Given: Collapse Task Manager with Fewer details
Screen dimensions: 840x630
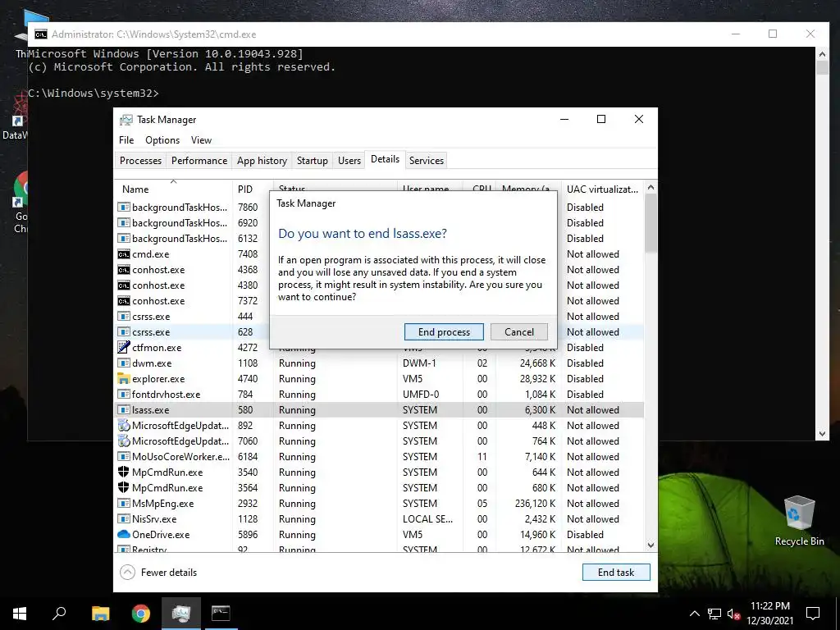Looking at the screenshot, I should (158, 572).
